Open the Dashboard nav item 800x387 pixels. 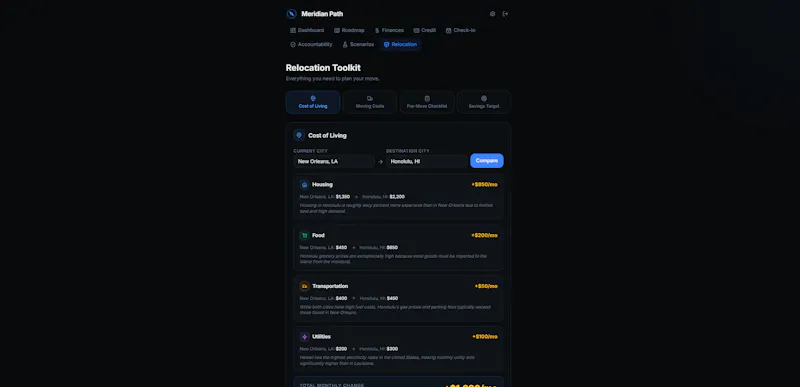[307, 30]
